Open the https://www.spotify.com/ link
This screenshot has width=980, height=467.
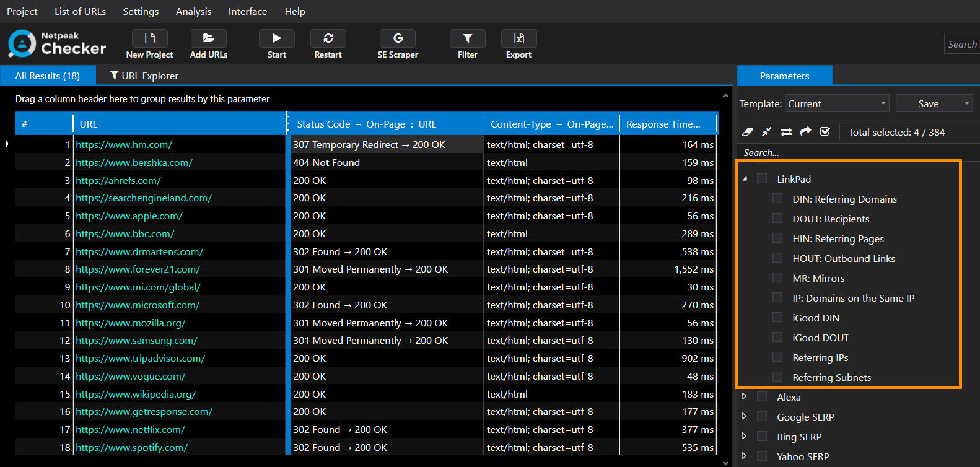tap(131, 447)
